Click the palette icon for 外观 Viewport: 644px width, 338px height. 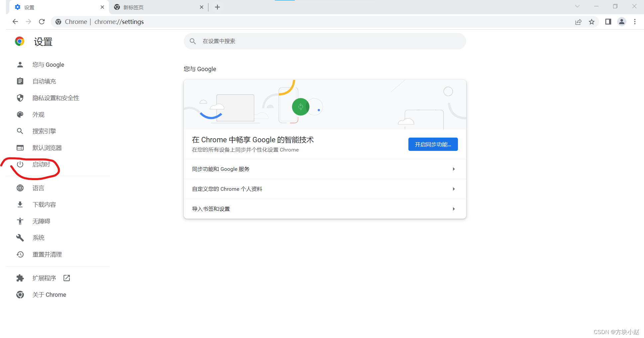[20, 114]
